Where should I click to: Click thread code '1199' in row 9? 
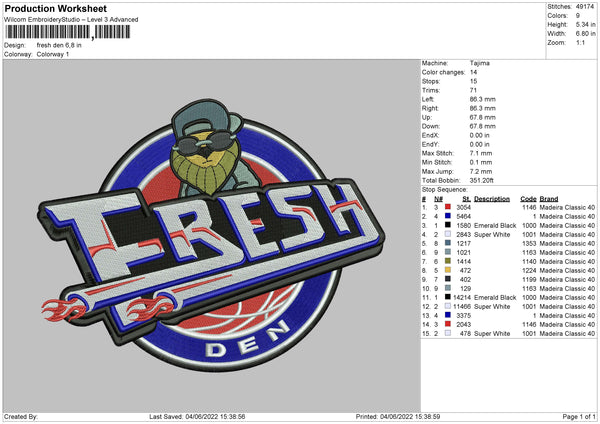[x=530, y=279]
